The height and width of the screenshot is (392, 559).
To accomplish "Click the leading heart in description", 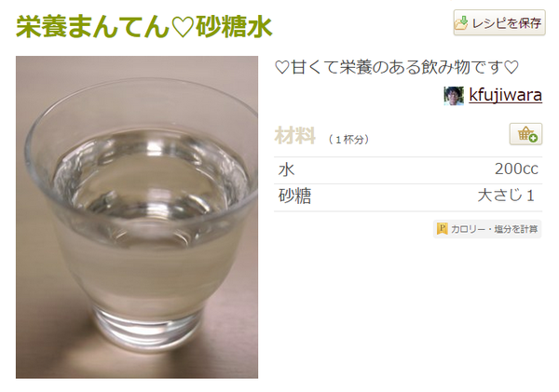I will pos(282,67).
